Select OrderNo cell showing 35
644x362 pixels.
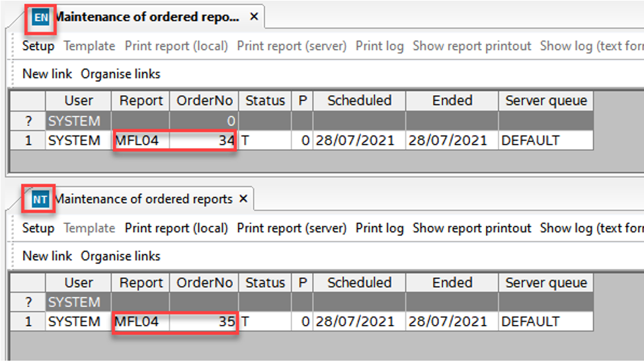point(204,322)
